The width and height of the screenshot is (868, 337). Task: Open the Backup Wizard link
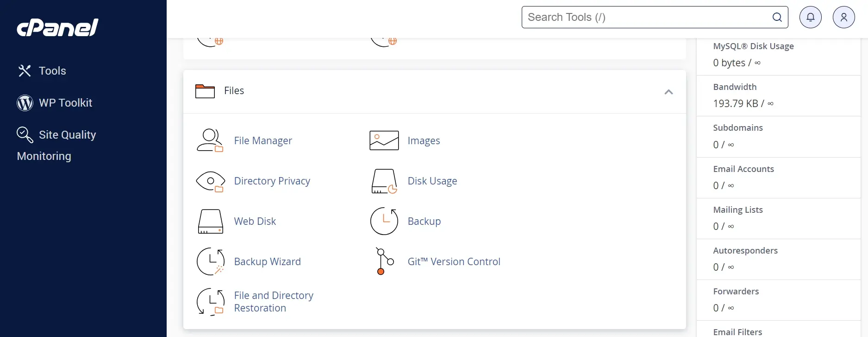click(268, 261)
